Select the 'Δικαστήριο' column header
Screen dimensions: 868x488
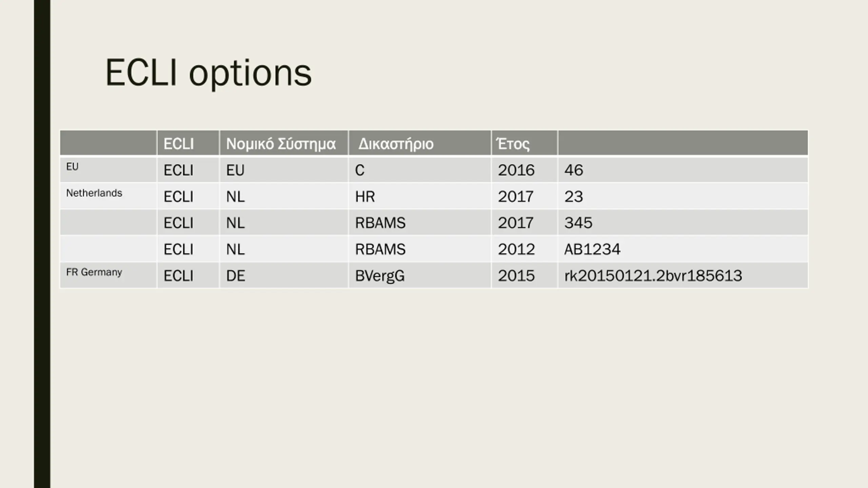click(420, 143)
